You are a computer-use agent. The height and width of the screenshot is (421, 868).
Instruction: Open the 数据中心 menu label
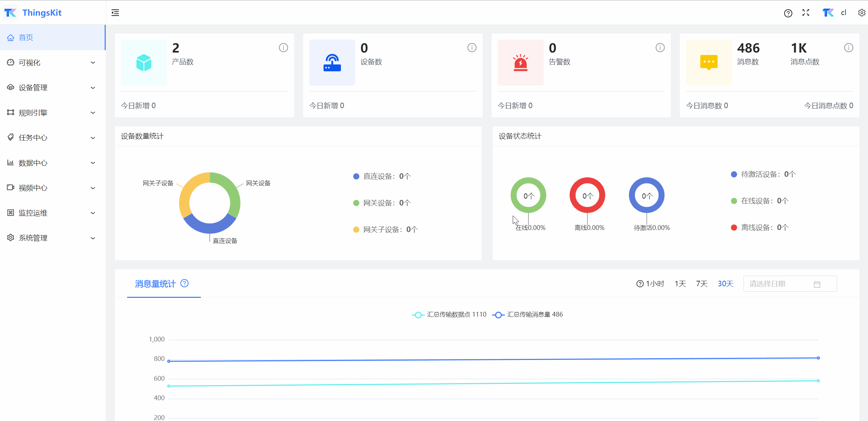pos(33,163)
